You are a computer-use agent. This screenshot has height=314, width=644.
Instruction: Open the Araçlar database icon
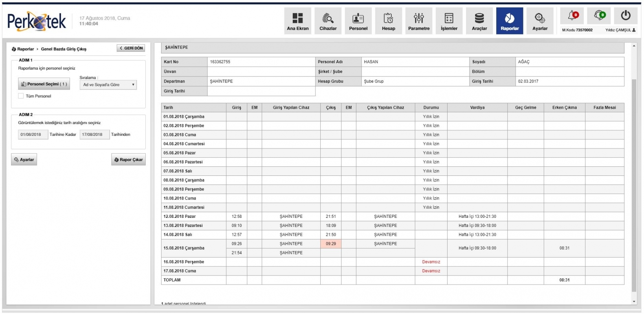coord(479,21)
